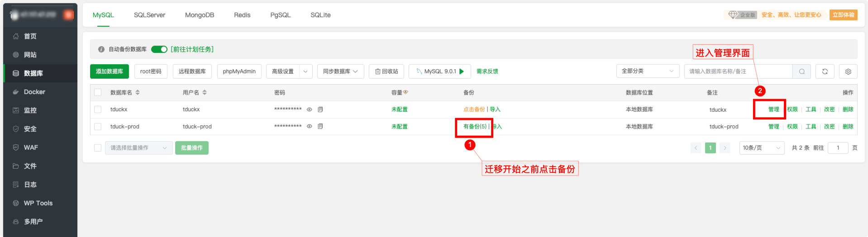Switch to the PgSQL tab
The height and width of the screenshot is (237, 868).
[281, 15]
